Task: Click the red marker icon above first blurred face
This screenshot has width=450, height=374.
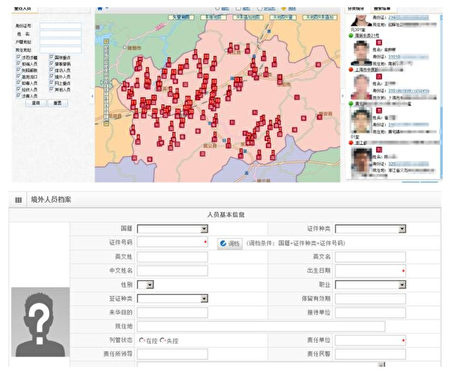Action: click(379, 42)
